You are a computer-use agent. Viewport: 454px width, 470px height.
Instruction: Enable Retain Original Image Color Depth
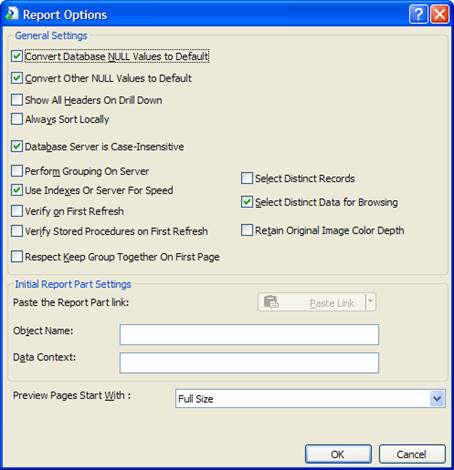click(247, 230)
